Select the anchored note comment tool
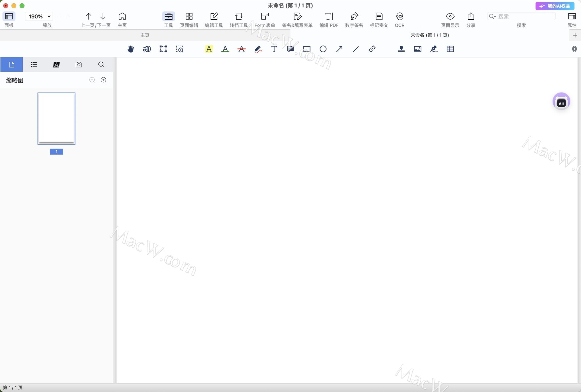The width and height of the screenshot is (581, 392). coord(290,49)
